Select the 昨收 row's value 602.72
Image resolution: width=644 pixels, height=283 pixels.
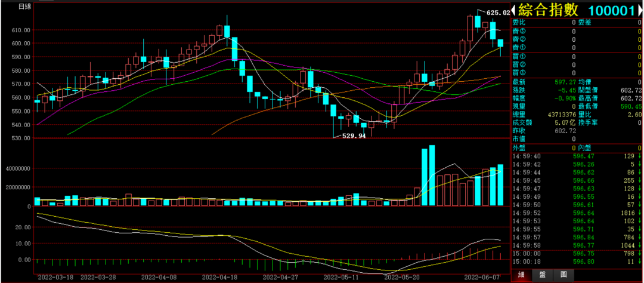point(566,131)
